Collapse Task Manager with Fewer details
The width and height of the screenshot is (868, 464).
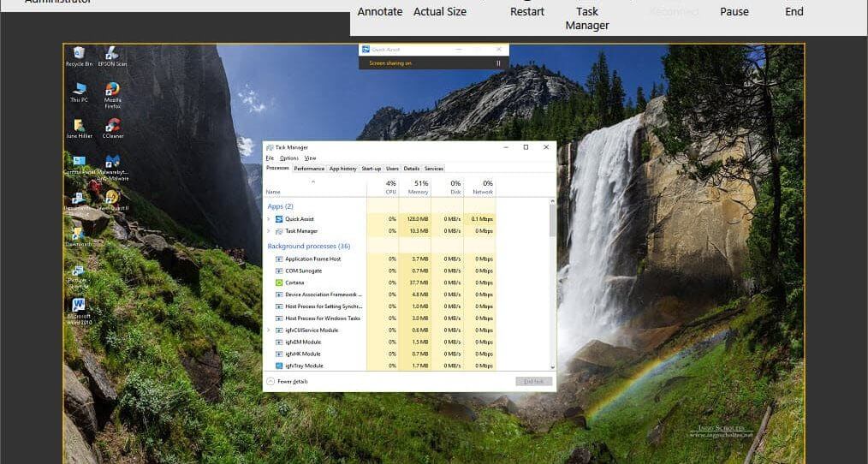(x=288, y=382)
